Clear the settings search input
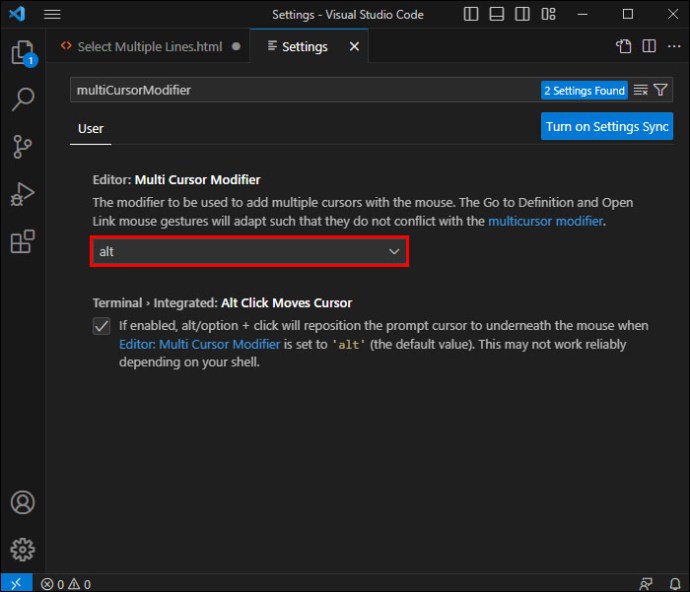The image size is (690, 592). point(641,90)
